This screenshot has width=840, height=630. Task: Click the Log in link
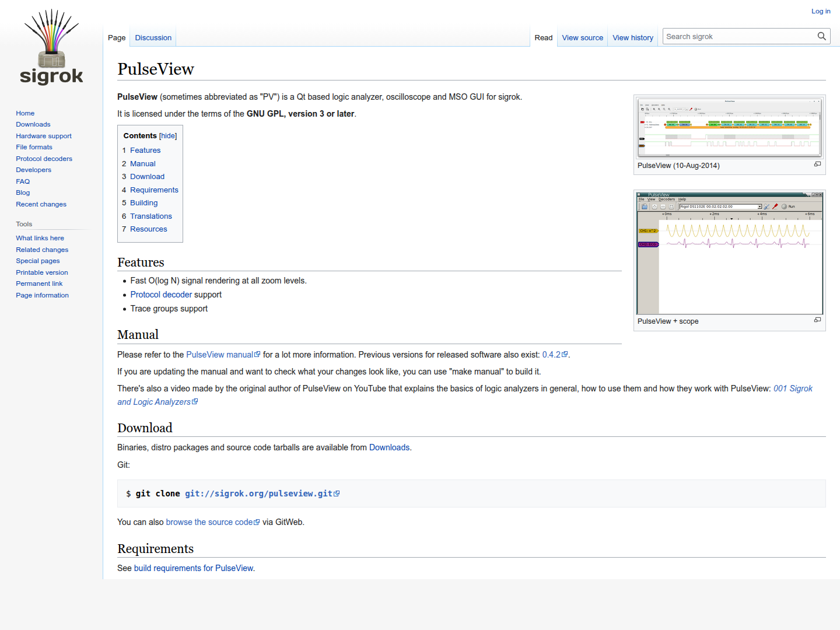[821, 11]
